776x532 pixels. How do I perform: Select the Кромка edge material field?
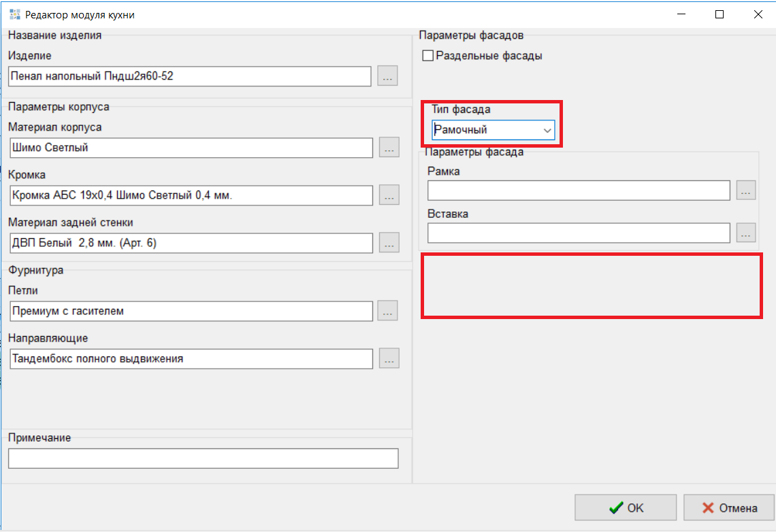pos(191,195)
